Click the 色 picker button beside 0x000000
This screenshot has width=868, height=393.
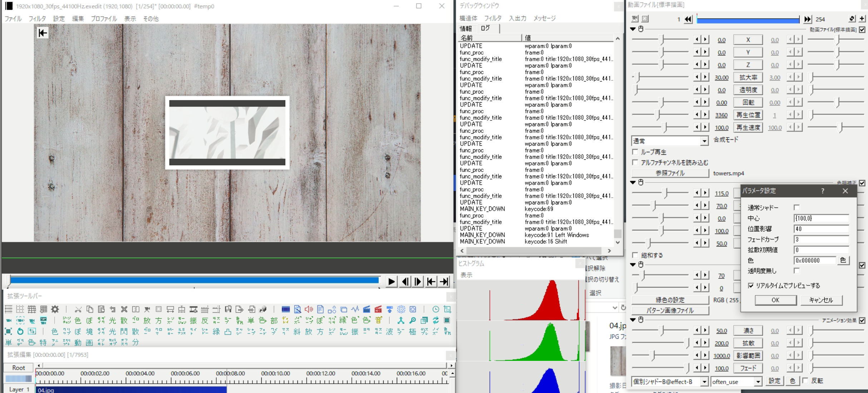click(843, 260)
